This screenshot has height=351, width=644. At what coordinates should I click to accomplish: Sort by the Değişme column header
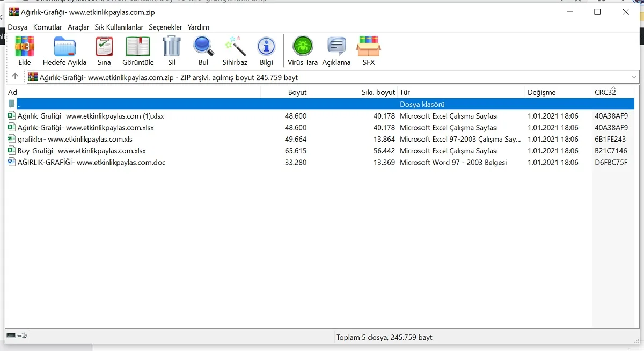559,92
